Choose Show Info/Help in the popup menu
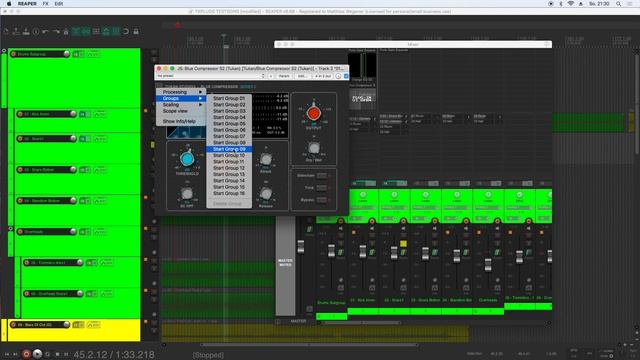 pos(181,121)
